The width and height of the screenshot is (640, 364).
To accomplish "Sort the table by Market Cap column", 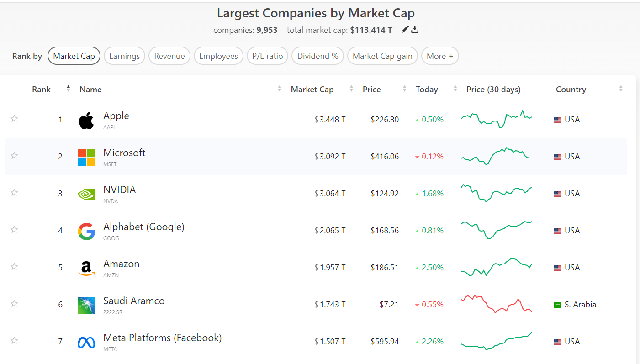I will (x=312, y=90).
